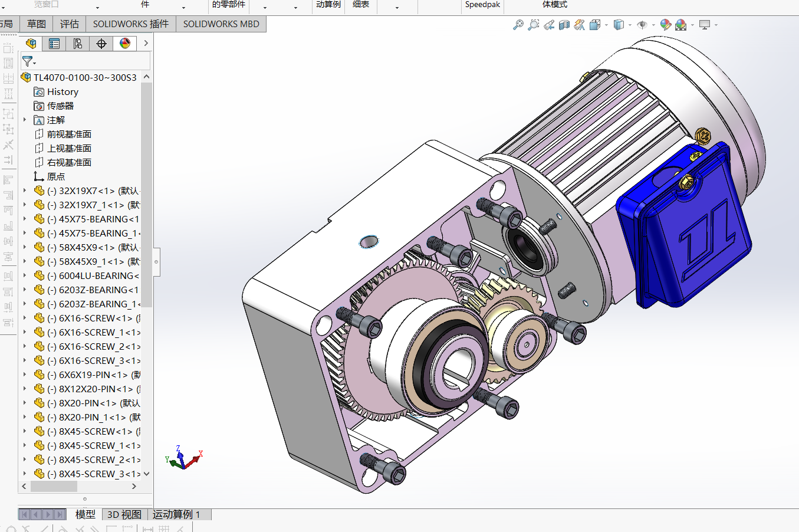This screenshot has width=799, height=532.
Task: Open the Hide/Show Items dropdown arrow
Action: coord(653,25)
